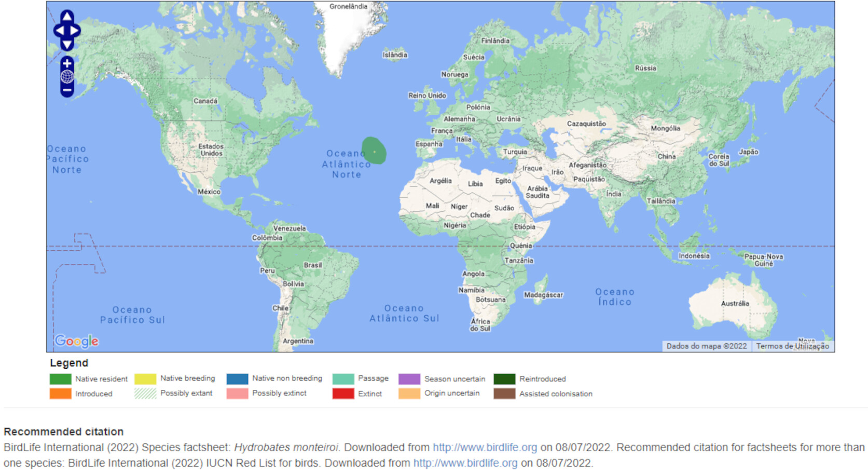Click the Islândia map label

395,55
